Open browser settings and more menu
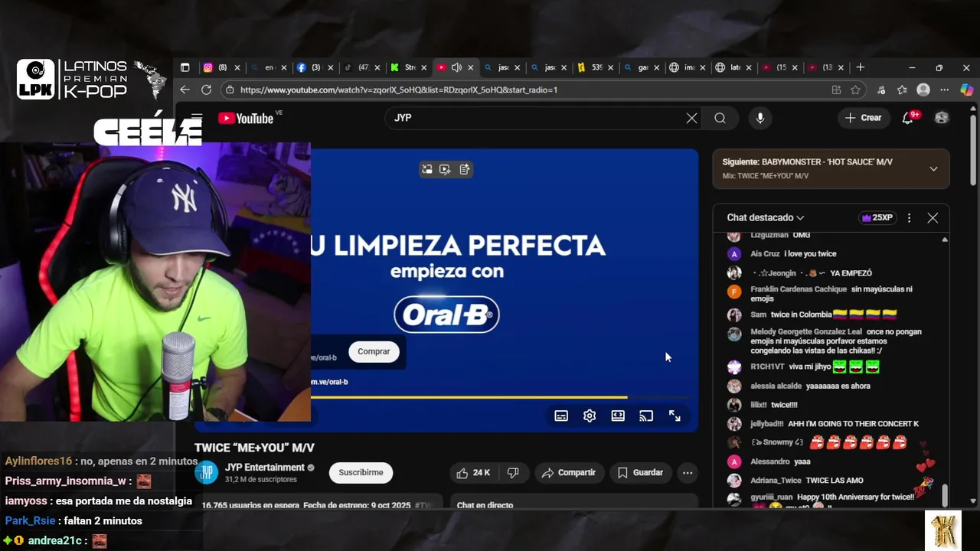This screenshot has width=980, height=551. click(x=945, y=90)
